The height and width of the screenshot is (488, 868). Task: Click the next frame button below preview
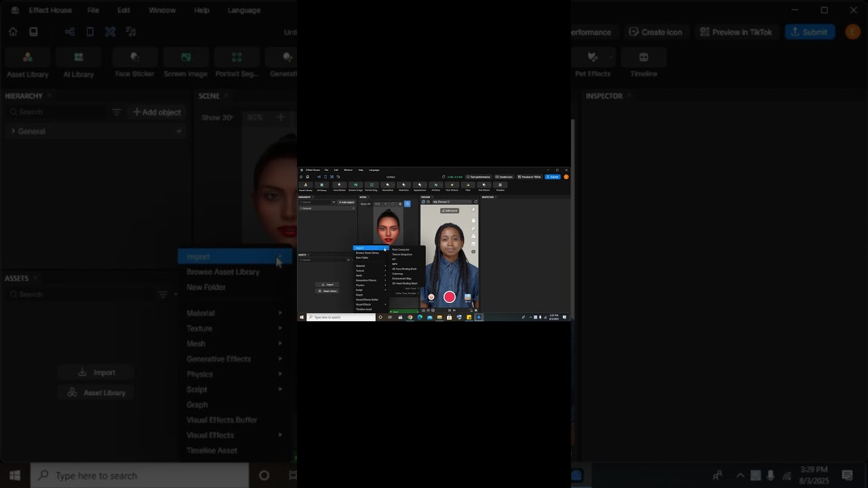pos(454,310)
